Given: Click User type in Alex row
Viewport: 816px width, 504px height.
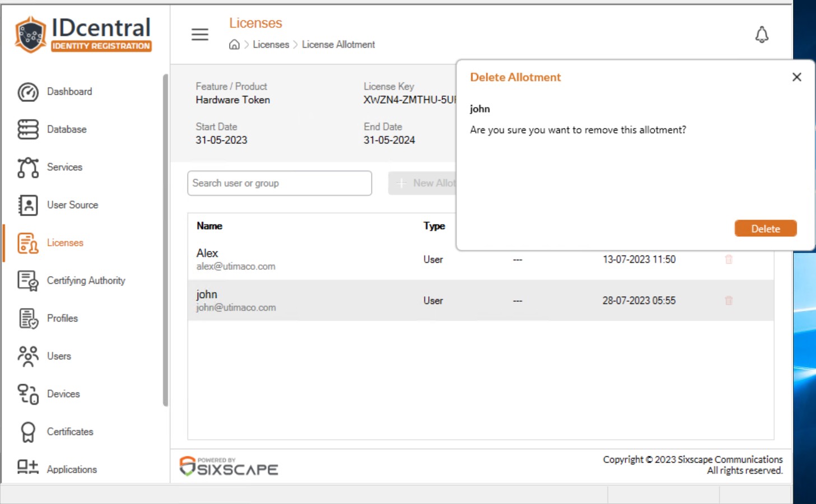Looking at the screenshot, I should tap(433, 260).
